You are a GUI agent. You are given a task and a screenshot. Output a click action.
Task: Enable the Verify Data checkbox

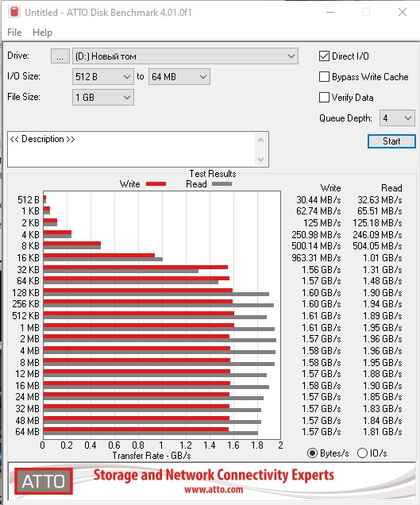coord(324,97)
